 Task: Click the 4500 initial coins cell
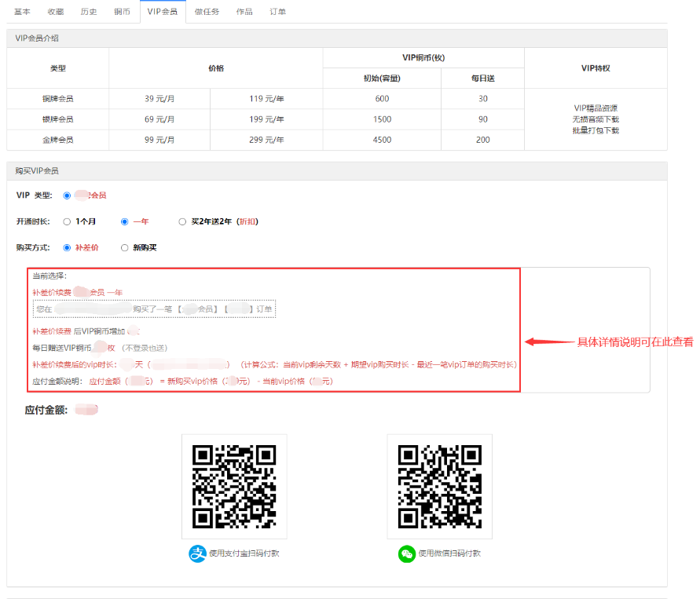382,140
